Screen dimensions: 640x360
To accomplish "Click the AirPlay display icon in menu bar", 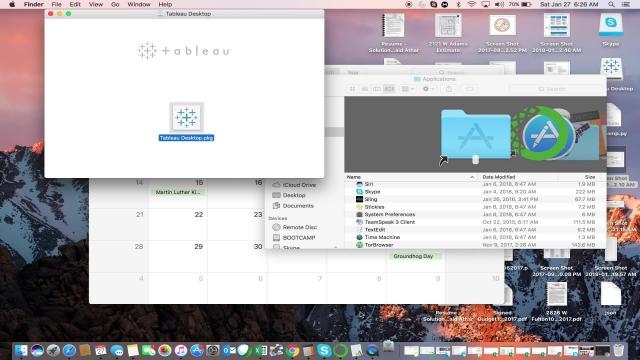I will (x=485, y=4).
